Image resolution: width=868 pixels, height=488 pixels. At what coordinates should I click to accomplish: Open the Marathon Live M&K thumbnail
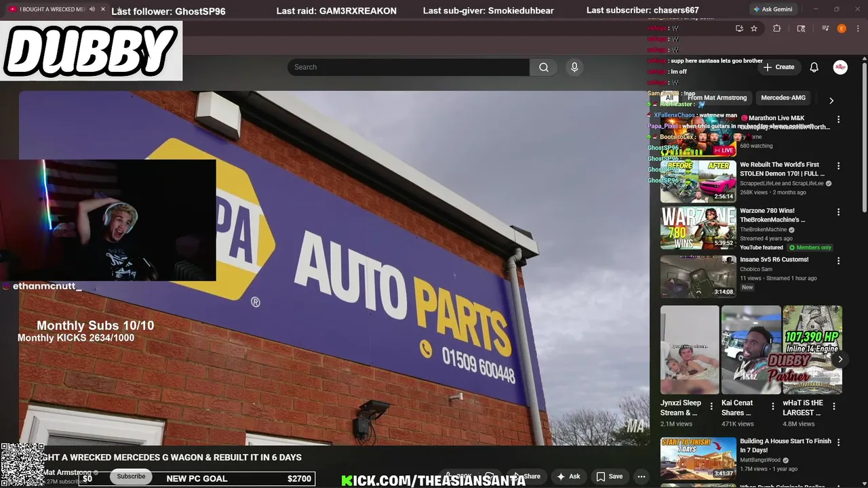point(698,135)
